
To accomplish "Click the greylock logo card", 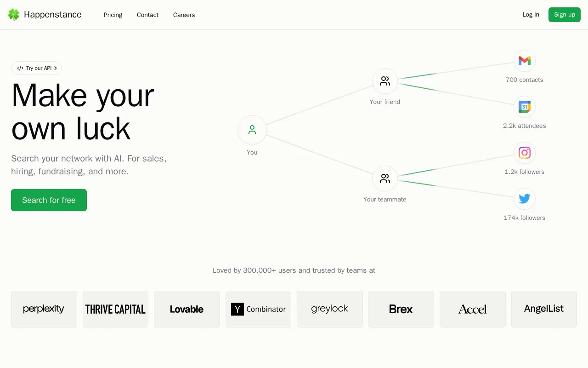I will coord(330,309).
